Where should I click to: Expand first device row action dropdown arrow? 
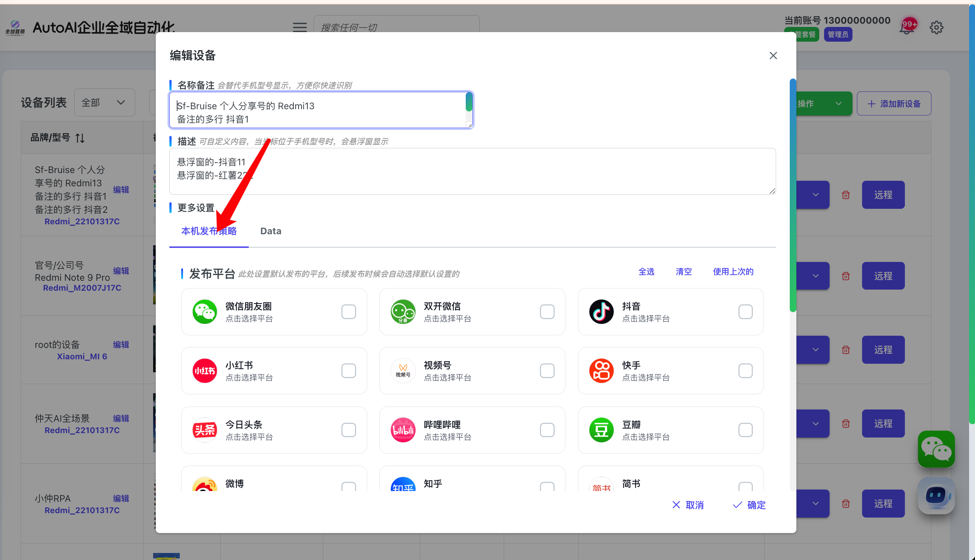coord(815,195)
